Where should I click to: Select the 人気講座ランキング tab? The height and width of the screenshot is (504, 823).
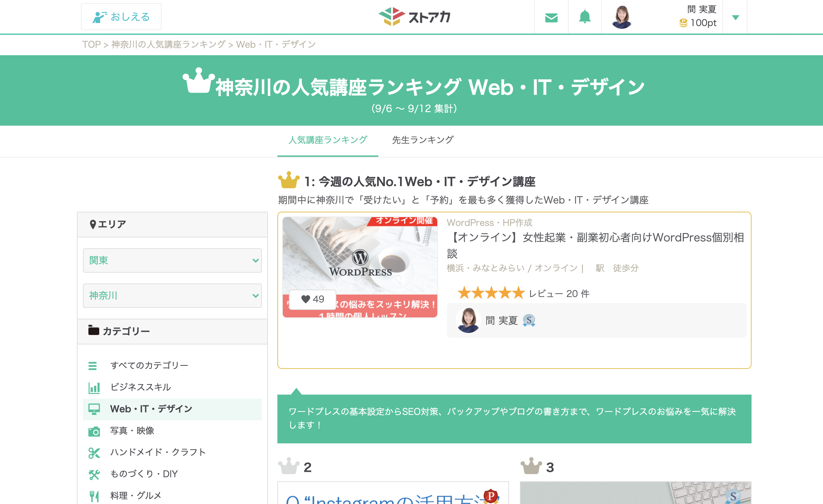point(328,140)
